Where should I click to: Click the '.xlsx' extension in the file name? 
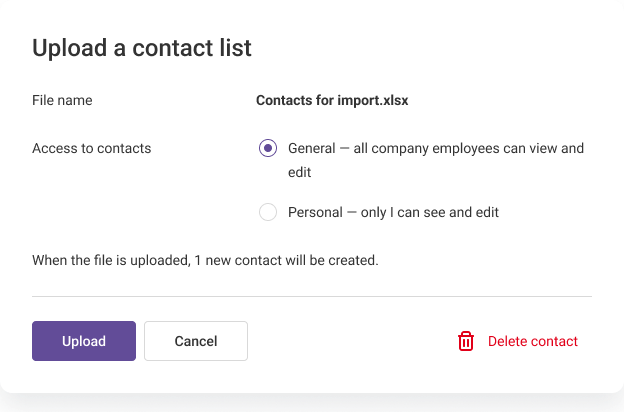click(x=390, y=100)
